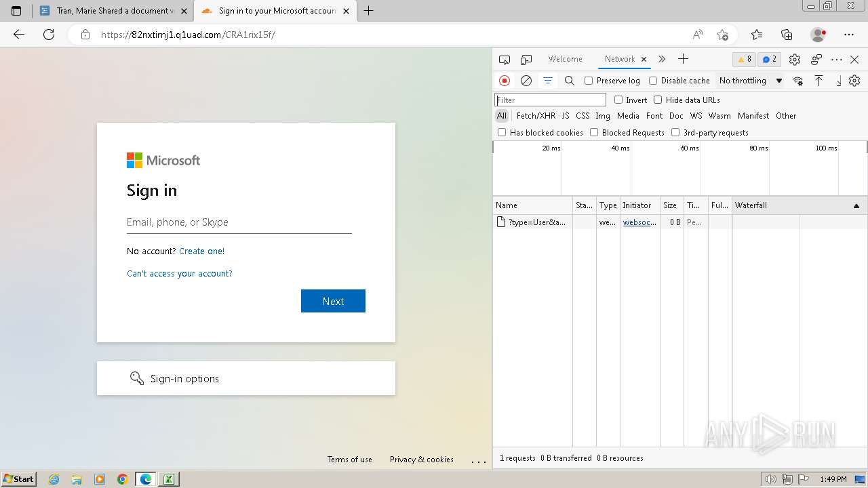Open Edge settings and more menu
The image size is (868, 488).
tap(849, 35)
